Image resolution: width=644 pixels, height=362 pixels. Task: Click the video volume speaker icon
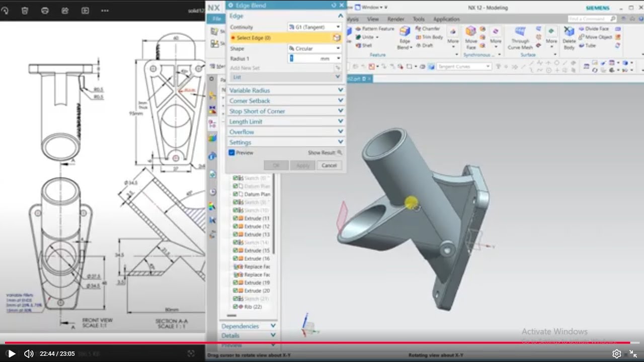coord(29,354)
